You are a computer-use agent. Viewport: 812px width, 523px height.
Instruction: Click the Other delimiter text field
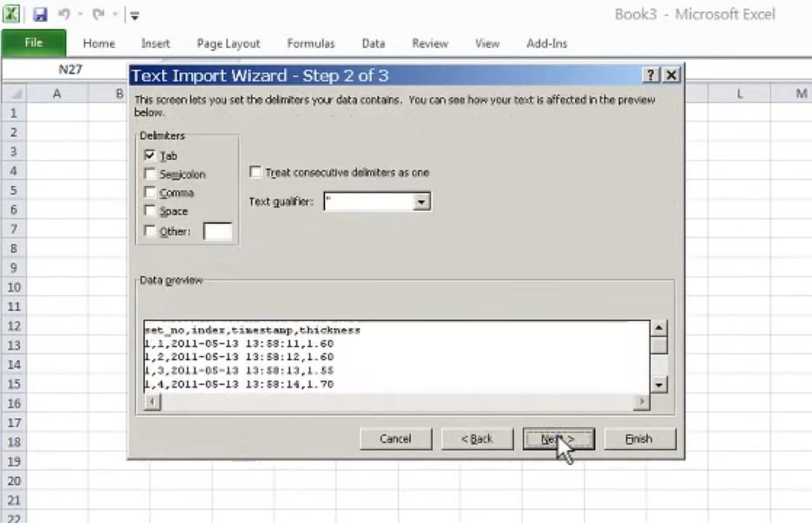[x=218, y=232]
